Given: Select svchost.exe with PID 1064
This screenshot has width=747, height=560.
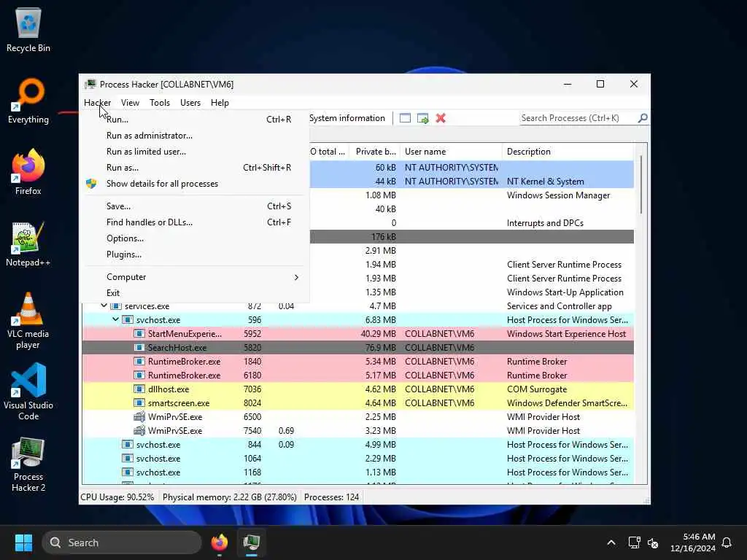Looking at the screenshot, I should tap(357, 458).
